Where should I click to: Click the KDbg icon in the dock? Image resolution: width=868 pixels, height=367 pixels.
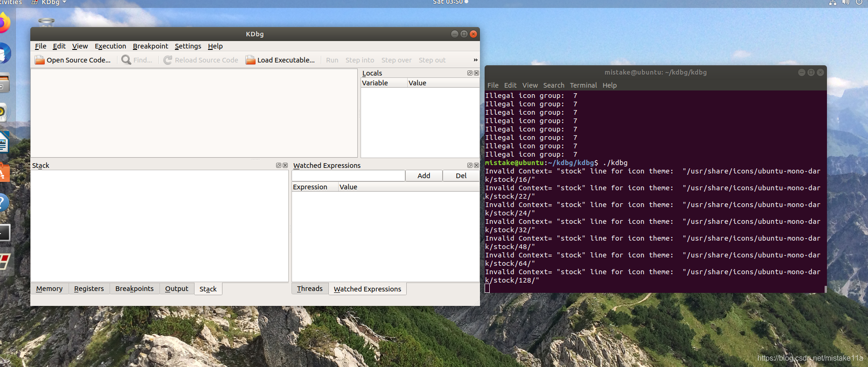[x=5, y=262]
